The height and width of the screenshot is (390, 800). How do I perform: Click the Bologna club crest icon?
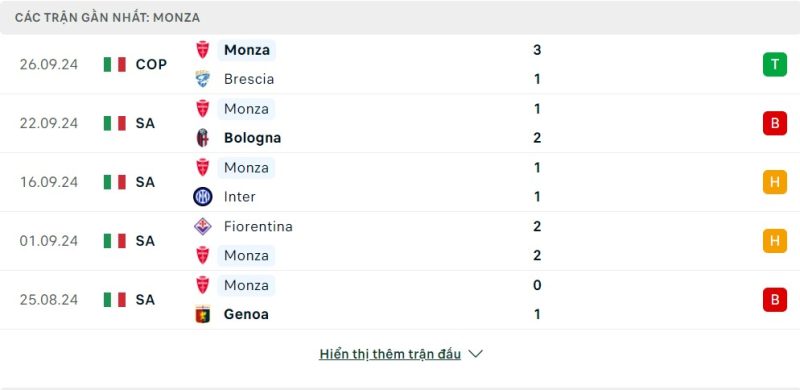pyautogui.click(x=203, y=138)
